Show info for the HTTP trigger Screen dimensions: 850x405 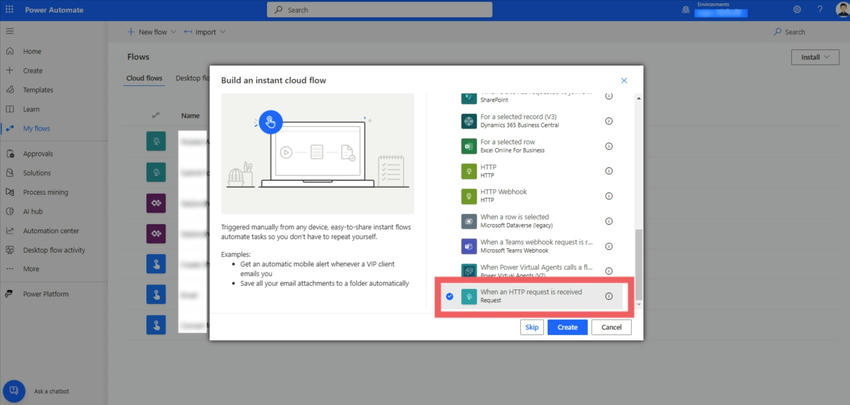click(609, 171)
